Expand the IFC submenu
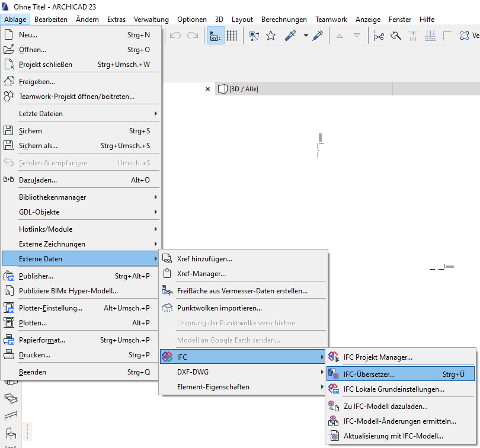480x448 pixels. pyautogui.click(x=243, y=357)
